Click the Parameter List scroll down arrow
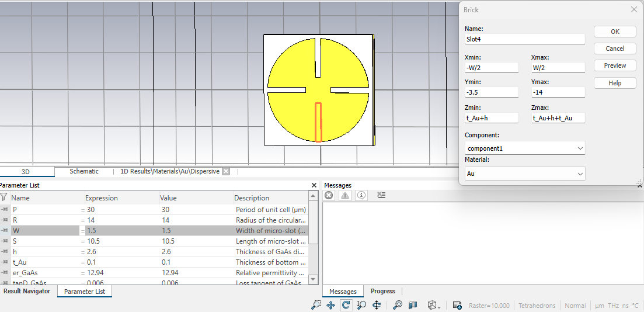Image resolution: width=644 pixels, height=312 pixels. [x=314, y=279]
